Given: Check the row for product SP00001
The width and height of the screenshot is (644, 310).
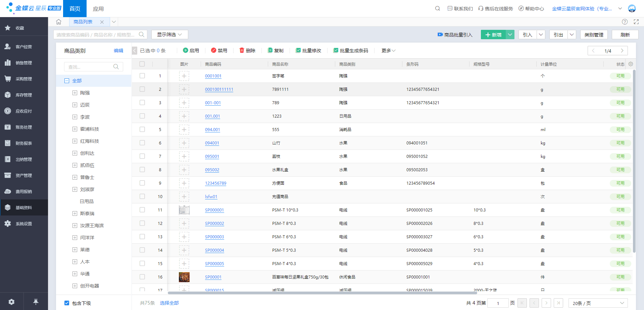Looking at the screenshot, I should [x=142, y=277].
